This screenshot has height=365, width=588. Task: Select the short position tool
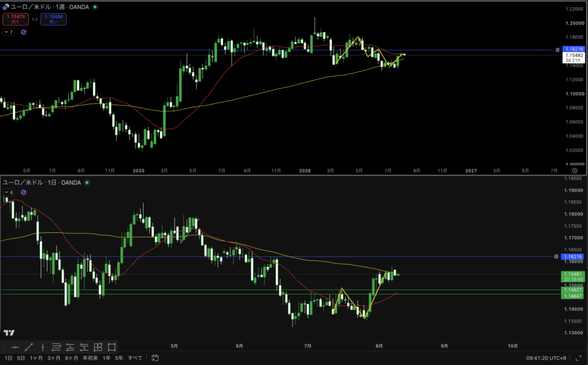click(x=84, y=347)
